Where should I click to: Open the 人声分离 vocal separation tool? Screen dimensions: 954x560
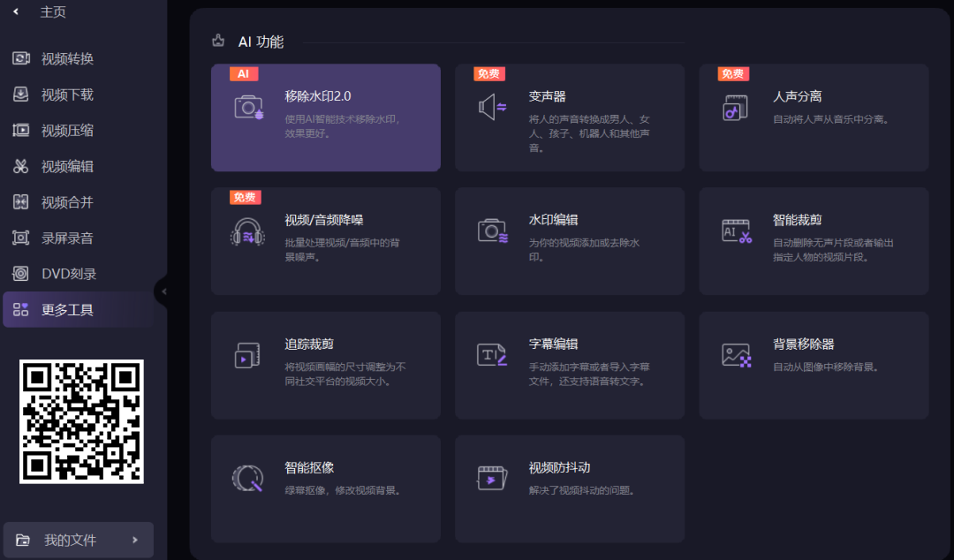click(813, 115)
